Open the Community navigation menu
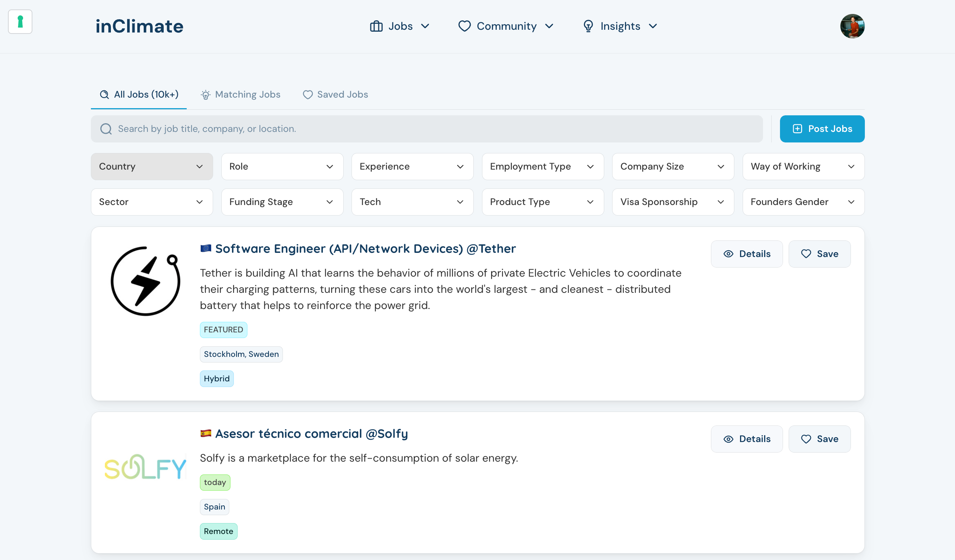Screen dimensions: 955x560 coord(506,26)
